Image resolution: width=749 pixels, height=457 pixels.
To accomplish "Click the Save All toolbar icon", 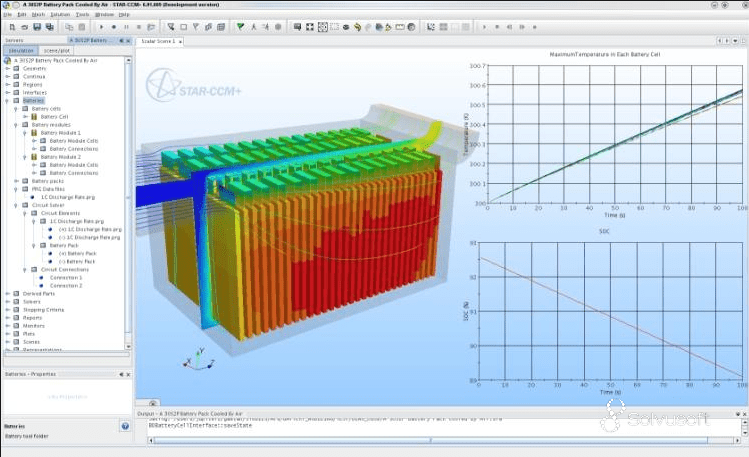I will click(49, 27).
